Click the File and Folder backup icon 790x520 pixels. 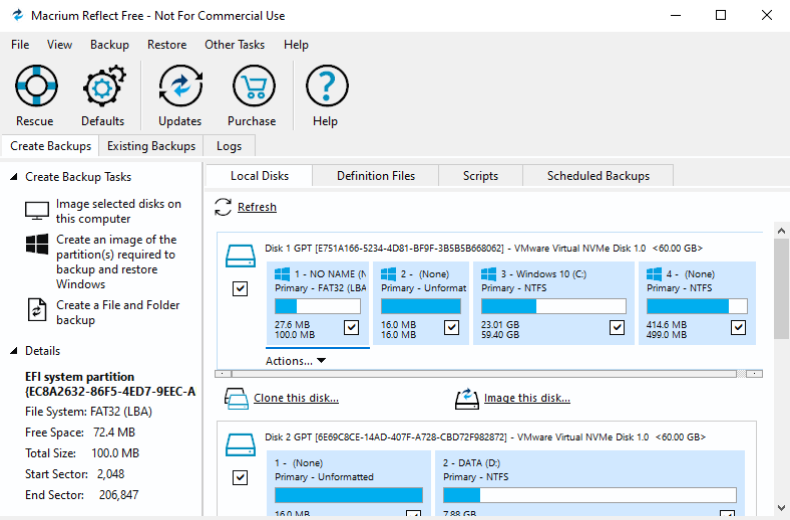38,312
